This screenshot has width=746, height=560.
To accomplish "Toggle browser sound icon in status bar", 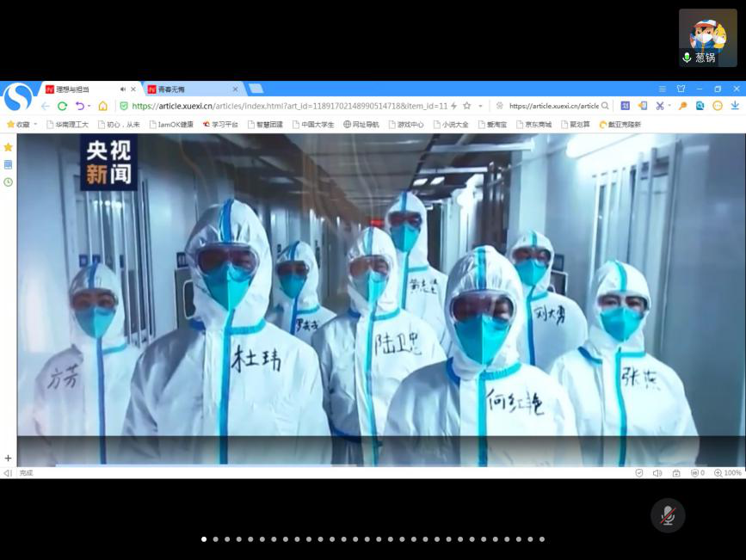I will 657,473.
